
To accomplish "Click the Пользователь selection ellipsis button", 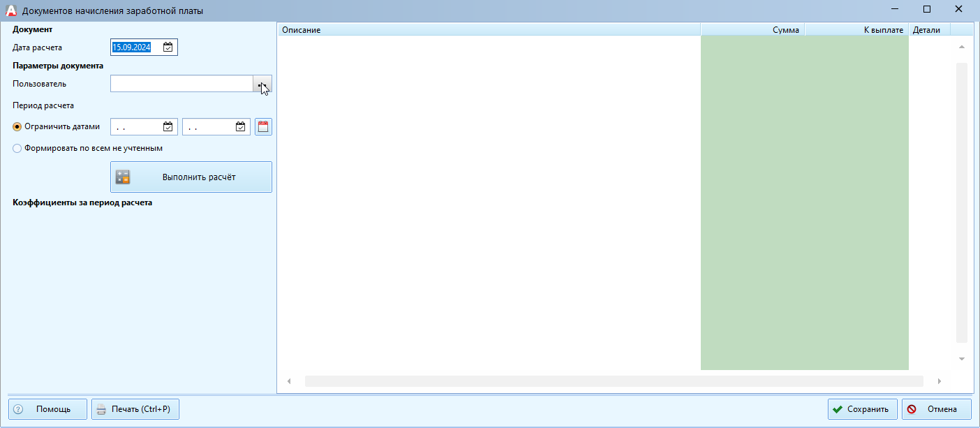I will tap(262, 84).
